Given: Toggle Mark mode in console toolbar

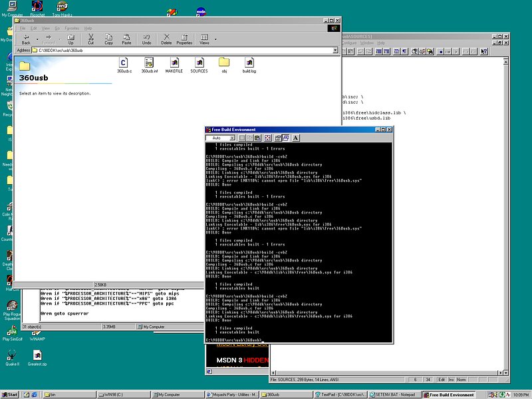Looking at the screenshot, I should click(x=243, y=138).
